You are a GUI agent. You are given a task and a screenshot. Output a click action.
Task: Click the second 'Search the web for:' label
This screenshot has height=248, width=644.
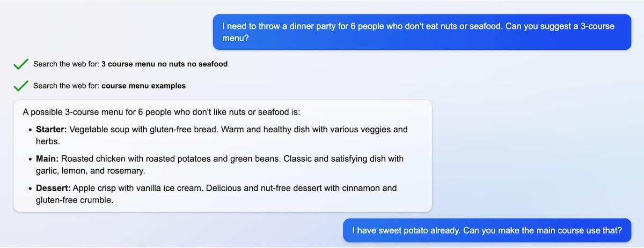(x=66, y=86)
